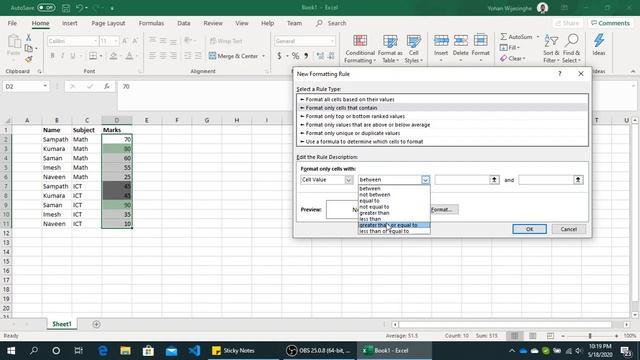Open the Name Box dropdown arrow
The height and width of the screenshot is (360, 640).
coord(45,86)
